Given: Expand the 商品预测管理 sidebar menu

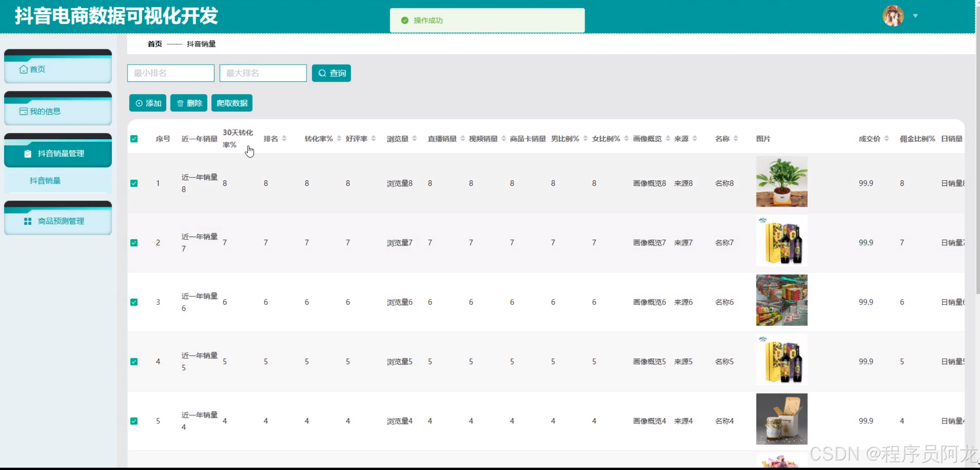Looking at the screenshot, I should pyautogui.click(x=58, y=221).
